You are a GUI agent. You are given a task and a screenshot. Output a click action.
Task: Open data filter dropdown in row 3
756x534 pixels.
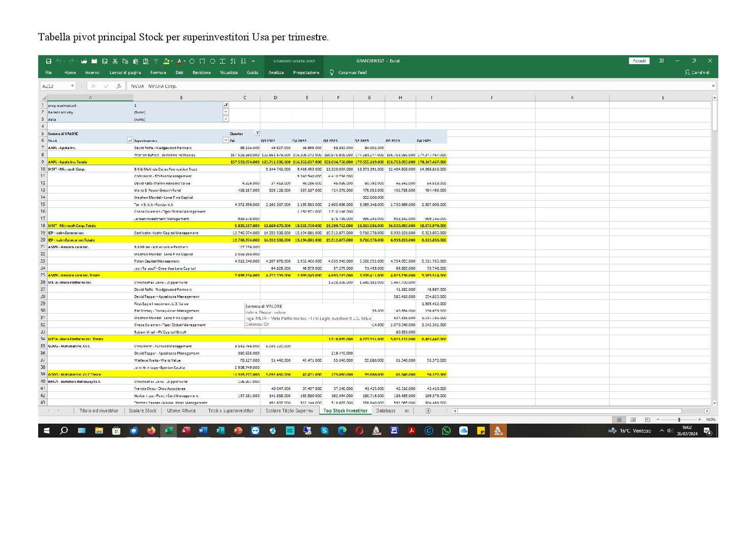226,119
